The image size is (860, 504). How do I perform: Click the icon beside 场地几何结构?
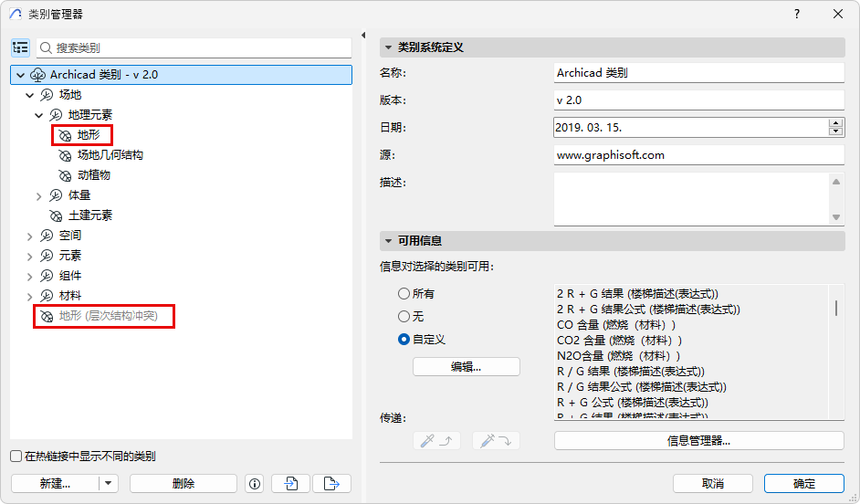click(x=65, y=156)
